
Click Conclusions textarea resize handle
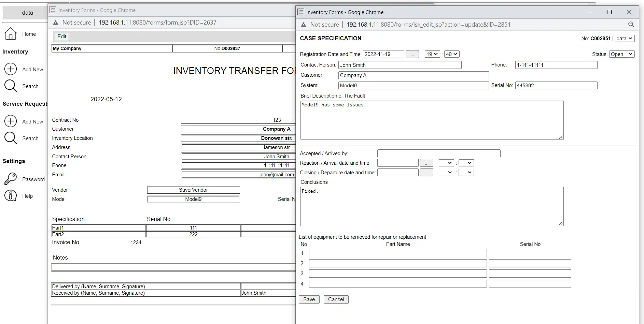(x=561, y=223)
